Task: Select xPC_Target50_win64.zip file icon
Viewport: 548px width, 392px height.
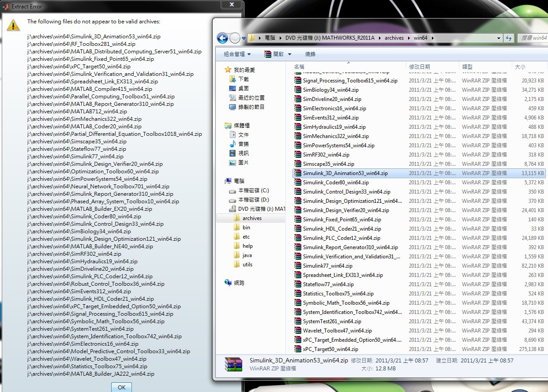Action: click(297, 349)
